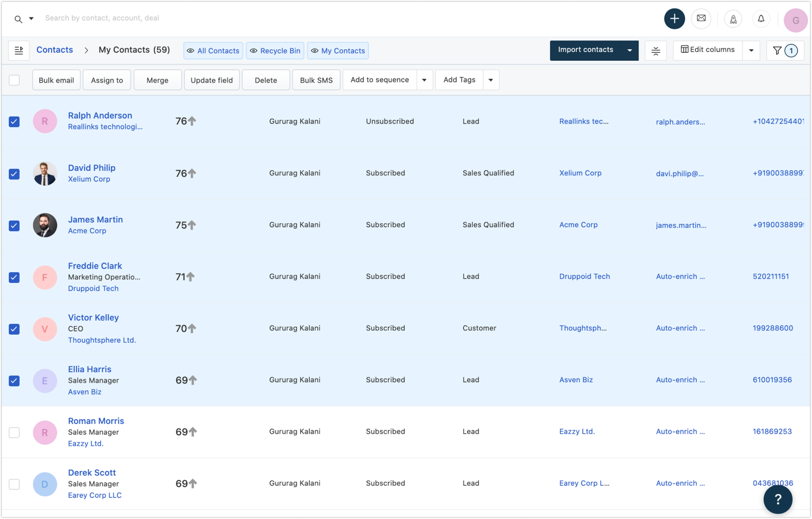Click the Bulk email button
Screen dimensions: 812x519
pyautogui.click(x=56, y=80)
